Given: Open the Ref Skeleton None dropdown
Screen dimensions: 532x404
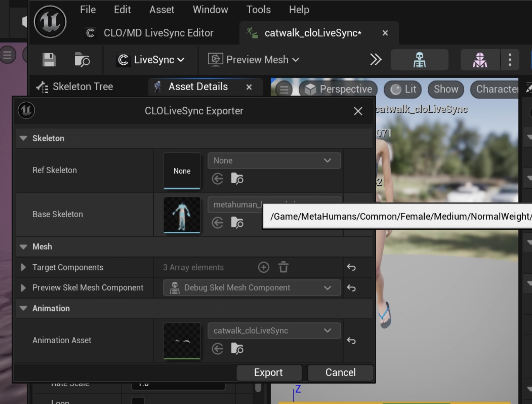Looking at the screenshot, I should (274, 161).
